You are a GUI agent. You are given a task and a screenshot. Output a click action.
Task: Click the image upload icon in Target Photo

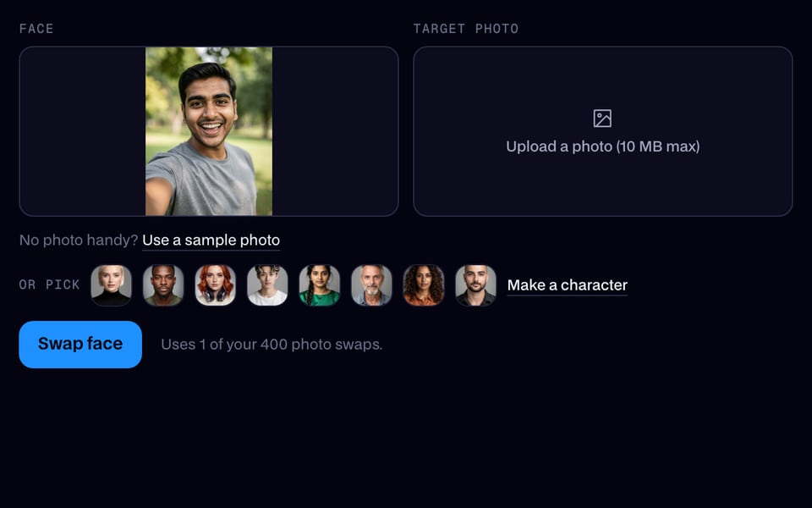[602, 119]
